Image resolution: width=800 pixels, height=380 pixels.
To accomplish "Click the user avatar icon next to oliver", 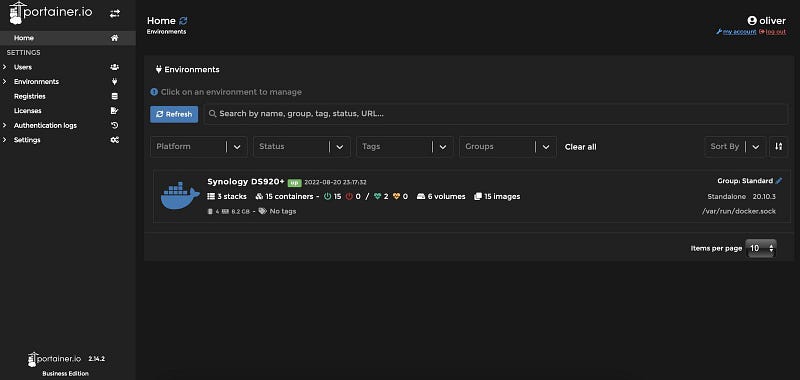I will pyautogui.click(x=752, y=21).
